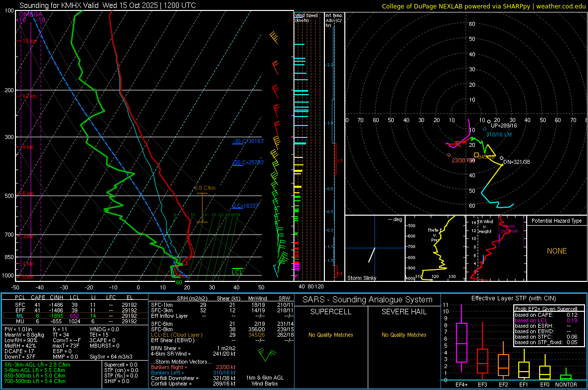Click the 'Wind Speed (knots)' panel header

[306, 17]
